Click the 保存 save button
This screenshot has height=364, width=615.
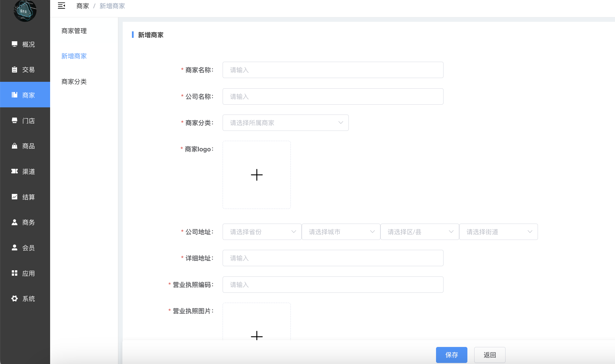451,355
